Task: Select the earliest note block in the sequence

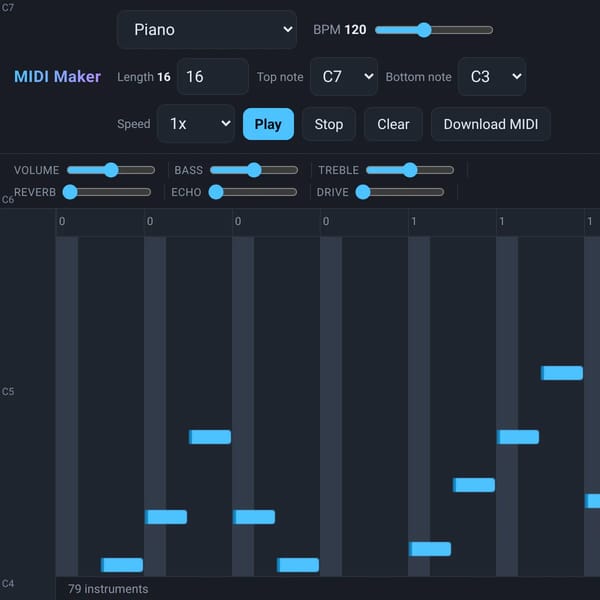Action: pyautogui.click(x=122, y=565)
